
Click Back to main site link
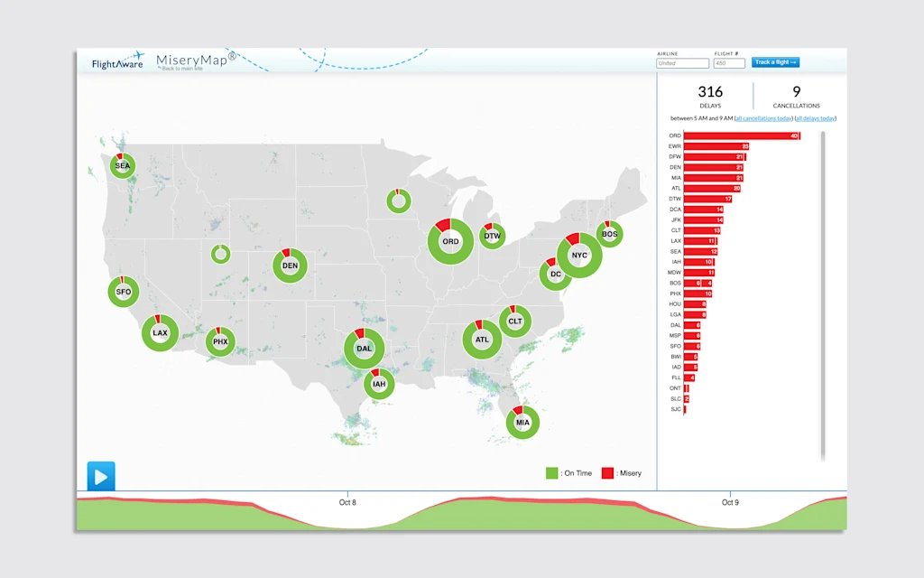(182, 69)
